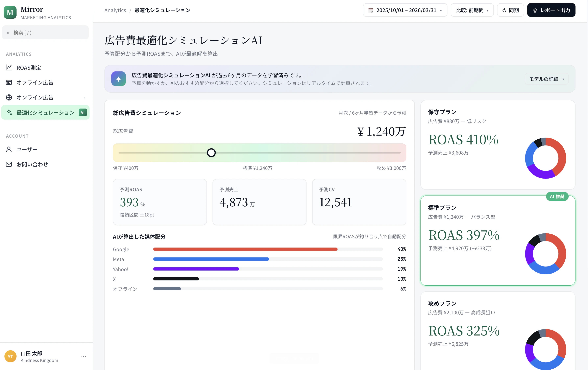
Task: Click the 予測売上 4,873万 card
Action: [x=259, y=202]
